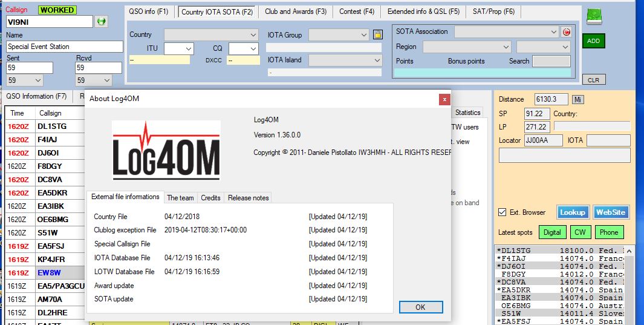Click the Callsign column header

[59, 113]
